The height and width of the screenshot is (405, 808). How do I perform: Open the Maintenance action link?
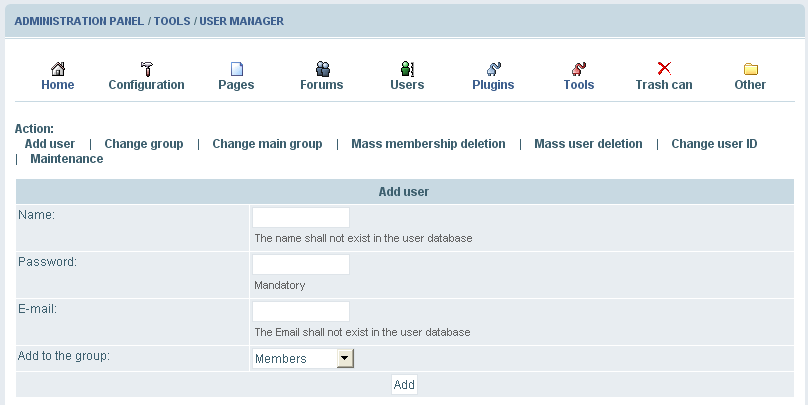pyautogui.click(x=67, y=159)
